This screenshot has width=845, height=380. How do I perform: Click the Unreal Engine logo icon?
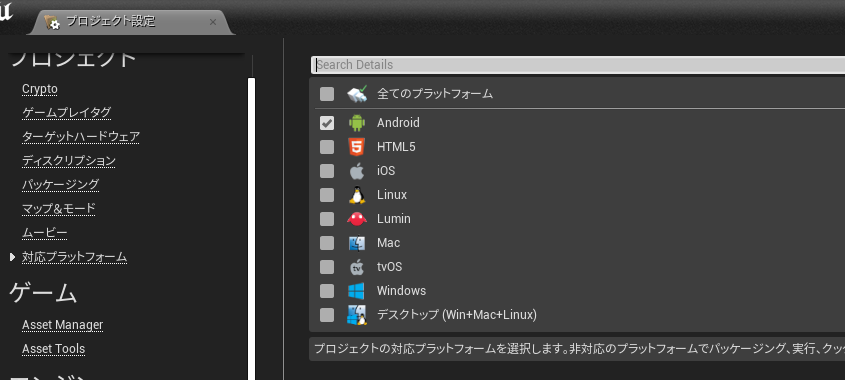point(5,12)
